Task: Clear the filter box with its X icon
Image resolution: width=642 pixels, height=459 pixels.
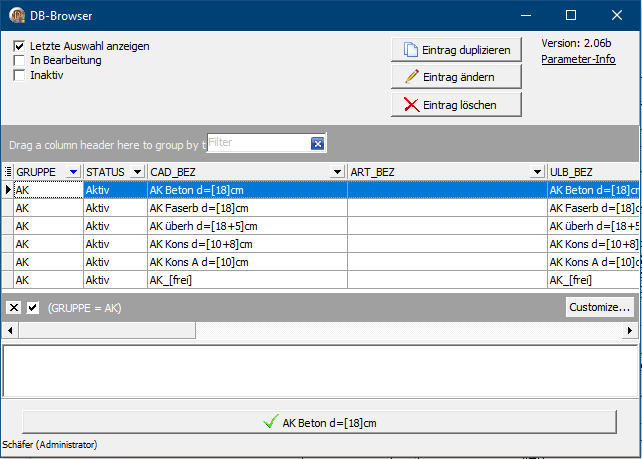Action: click(317, 144)
